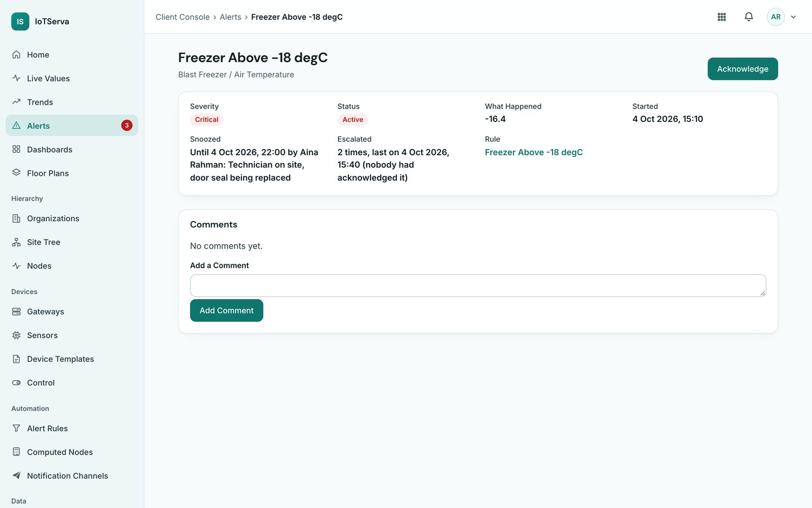The image size is (812, 508).
Task: Click the IoTServa brand name
Action: tap(52, 21)
